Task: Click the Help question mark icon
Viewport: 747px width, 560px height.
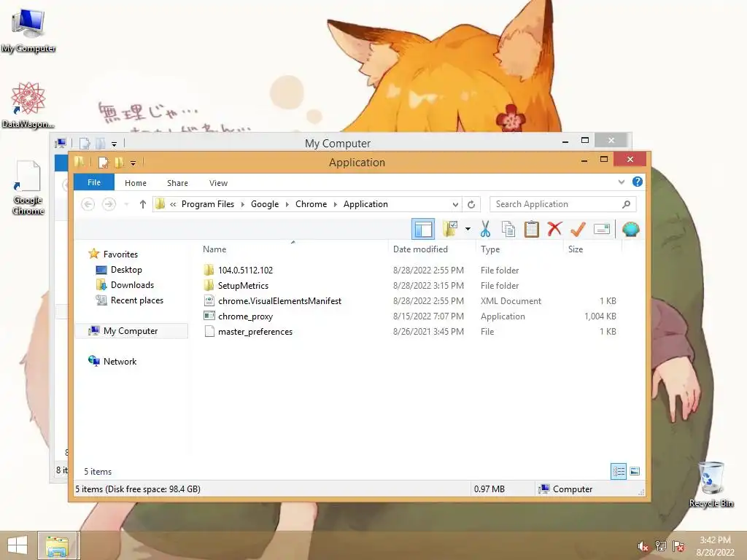Action: point(638,182)
